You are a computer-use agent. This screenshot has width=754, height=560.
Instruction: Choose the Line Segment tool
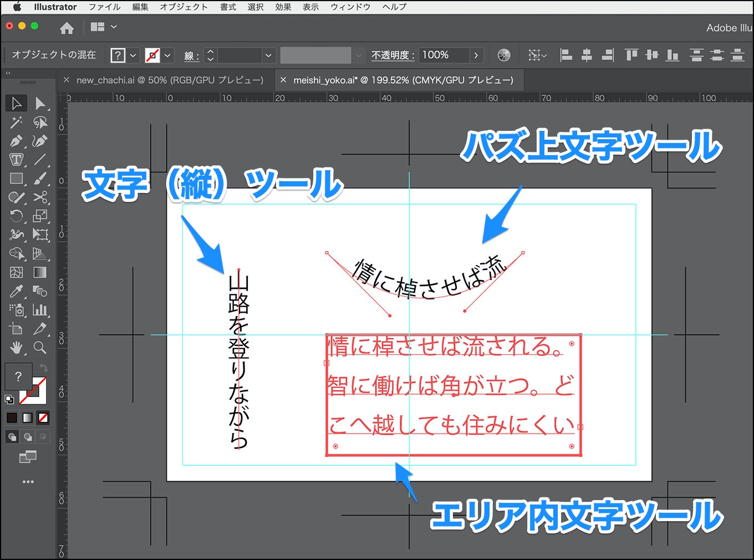(40, 160)
